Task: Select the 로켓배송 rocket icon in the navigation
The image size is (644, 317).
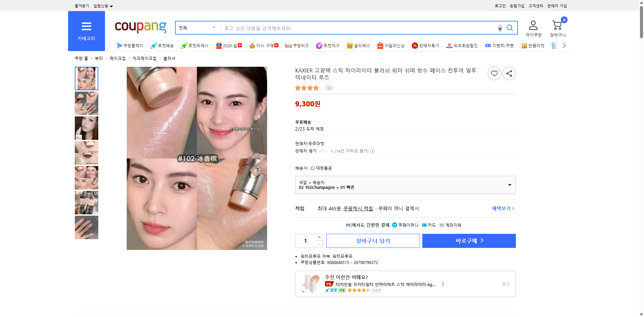Action: click(x=154, y=45)
